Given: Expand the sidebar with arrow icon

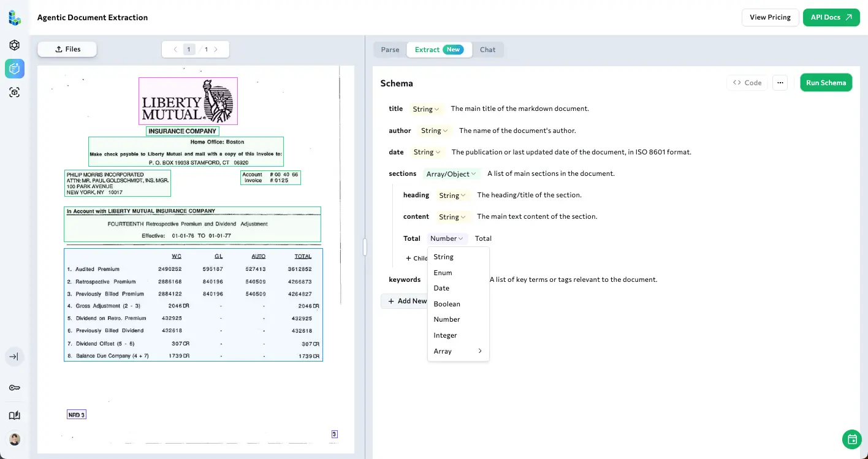Looking at the screenshot, I should click(15, 357).
